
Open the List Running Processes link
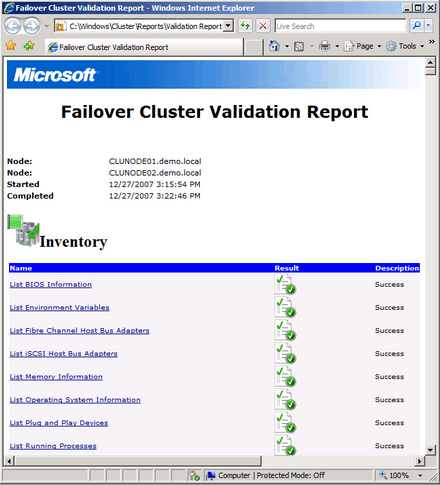coord(53,446)
